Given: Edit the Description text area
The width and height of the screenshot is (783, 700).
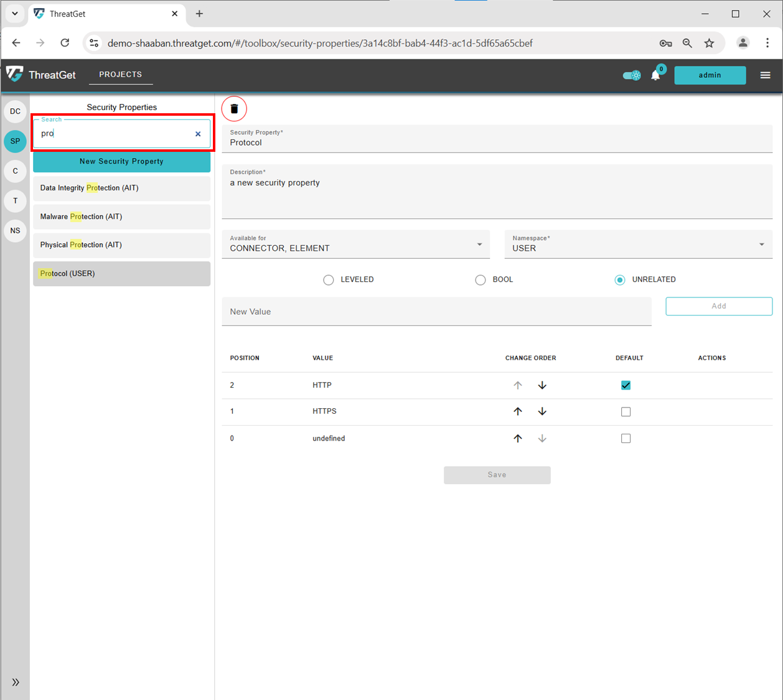Looking at the screenshot, I should (x=497, y=192).
